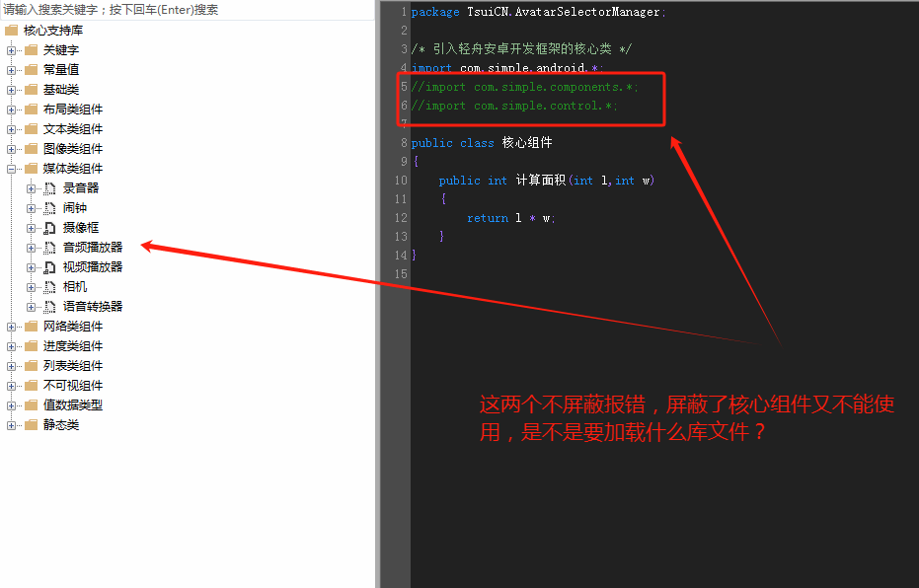This screenshot has height=588, width=919.
Task: Click the search keyword input field
Action: (x=188, y=10)
